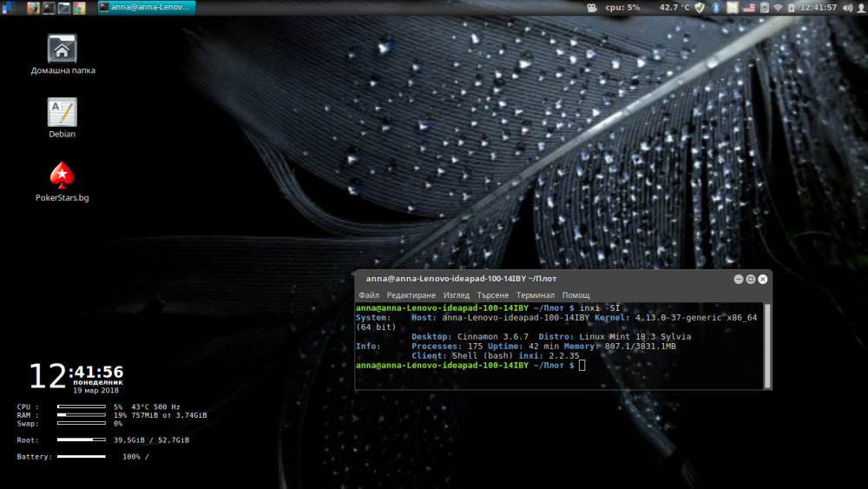Viewport: 868px width, 489px height.
Task: Select the PokerStars.bg desktop icon
Action: (62, 182)
